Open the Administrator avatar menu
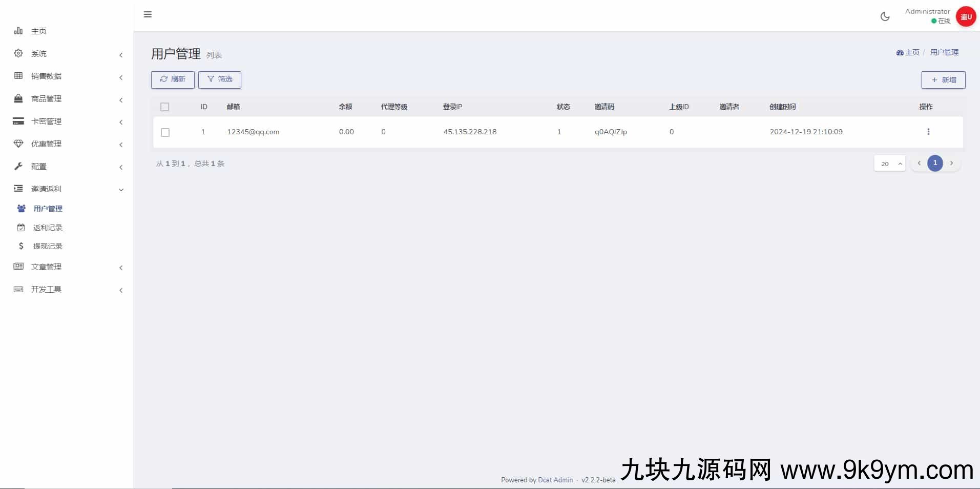This screenshot has height=489, width=980. pyautogui.click(x=966, y=16)
